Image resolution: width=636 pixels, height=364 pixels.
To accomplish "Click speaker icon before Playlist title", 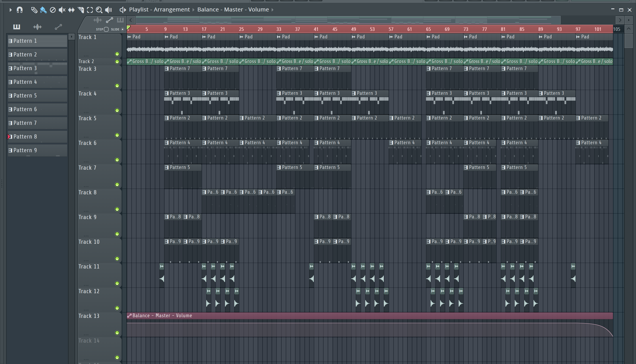I will tap(122, 10).
